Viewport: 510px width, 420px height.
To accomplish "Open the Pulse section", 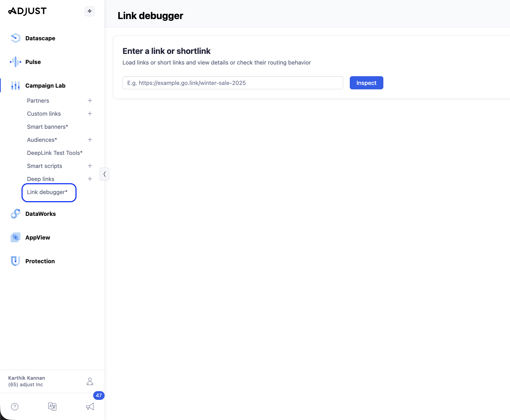I will (33, 62).
